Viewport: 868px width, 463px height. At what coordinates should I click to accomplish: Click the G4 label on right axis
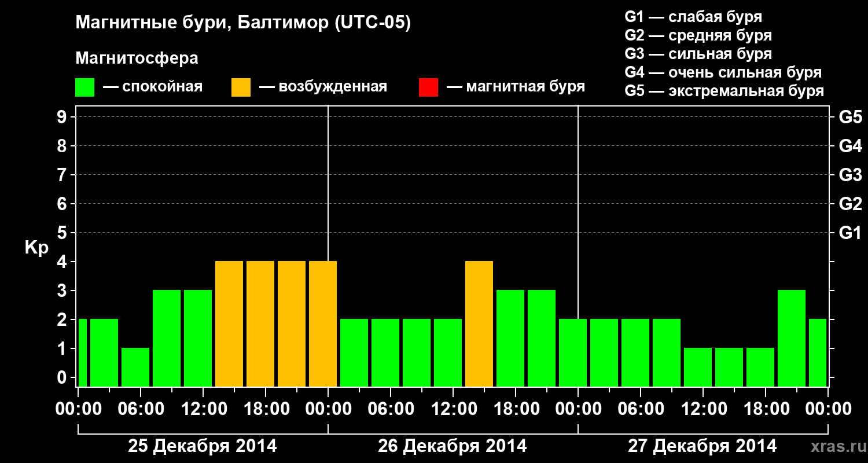pyautogui.click(x=850, y=146)
